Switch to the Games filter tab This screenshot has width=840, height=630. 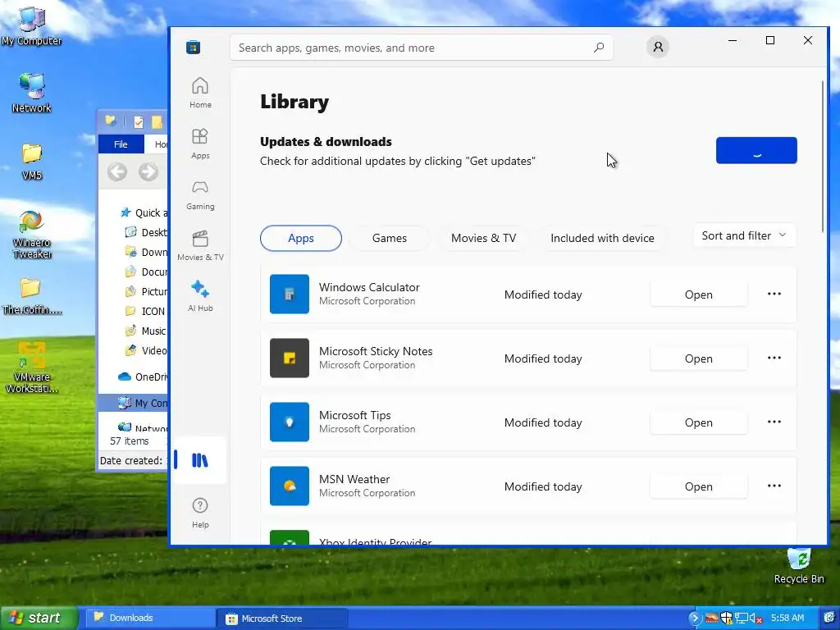pyautogui.click(x=390, y=239)
